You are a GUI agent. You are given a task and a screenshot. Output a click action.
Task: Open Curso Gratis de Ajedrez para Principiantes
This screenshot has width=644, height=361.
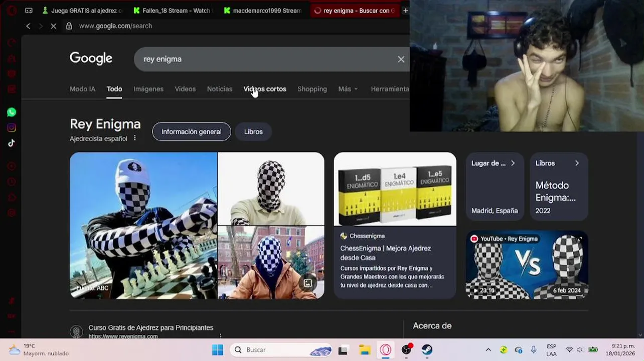pos(151,327)
